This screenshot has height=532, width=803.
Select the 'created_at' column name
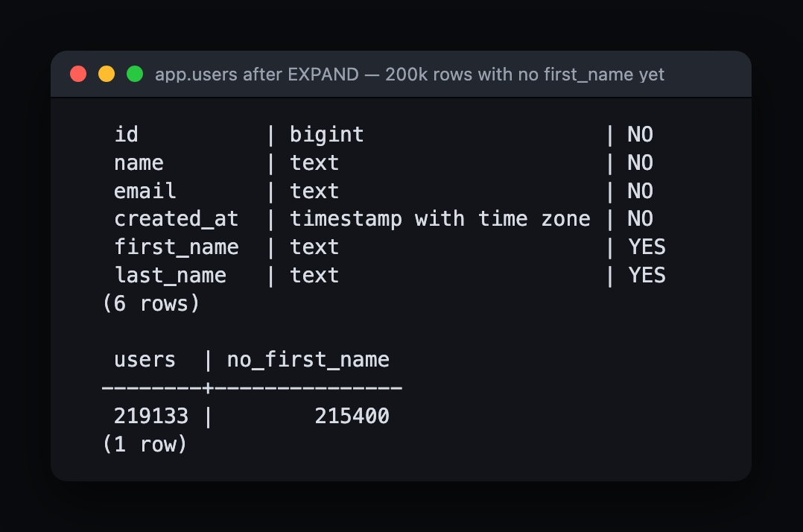pos(176,219)
